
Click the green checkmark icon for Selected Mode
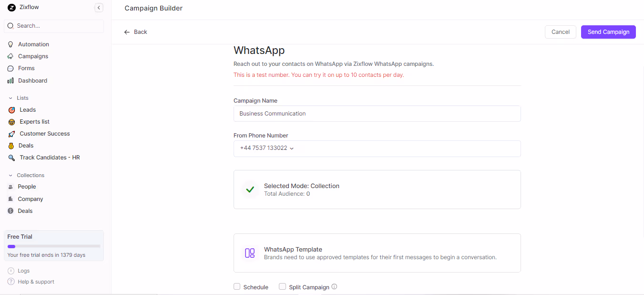click(x=250, y=190)
